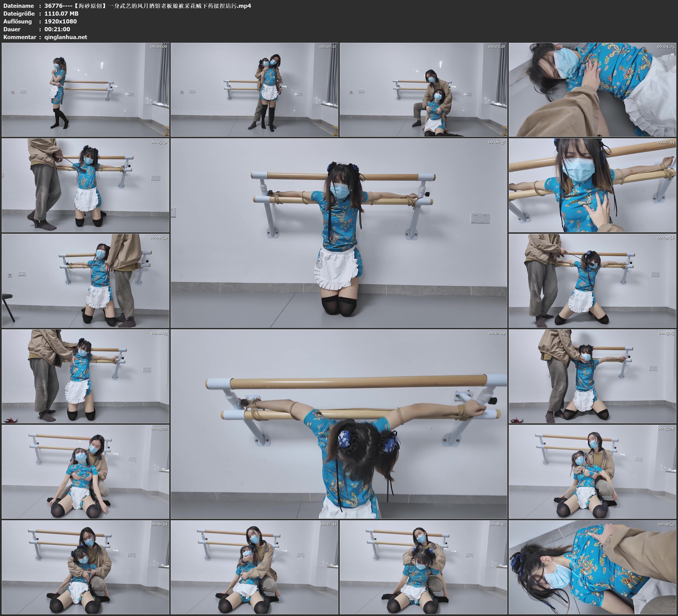
Task: Click the thumbnail timestamped 00:01:06
Action: 85,90
